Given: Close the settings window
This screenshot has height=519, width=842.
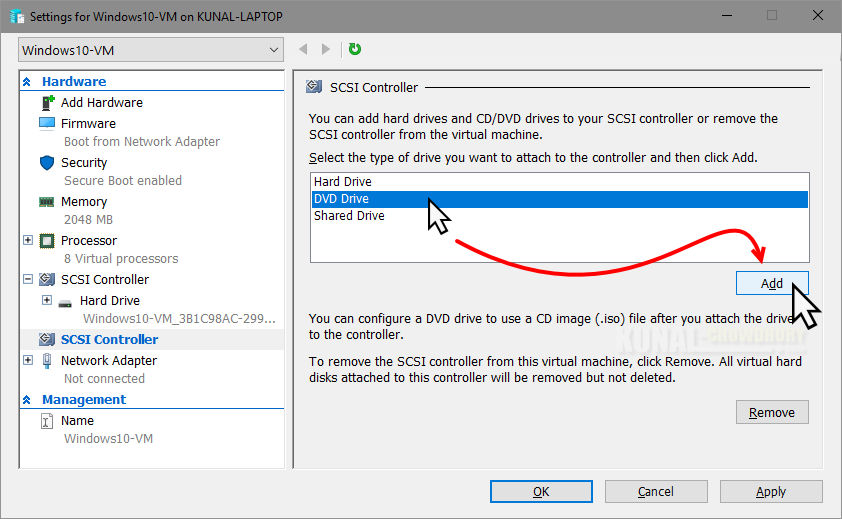Looking at the screenshot, I should click(817, 16).
